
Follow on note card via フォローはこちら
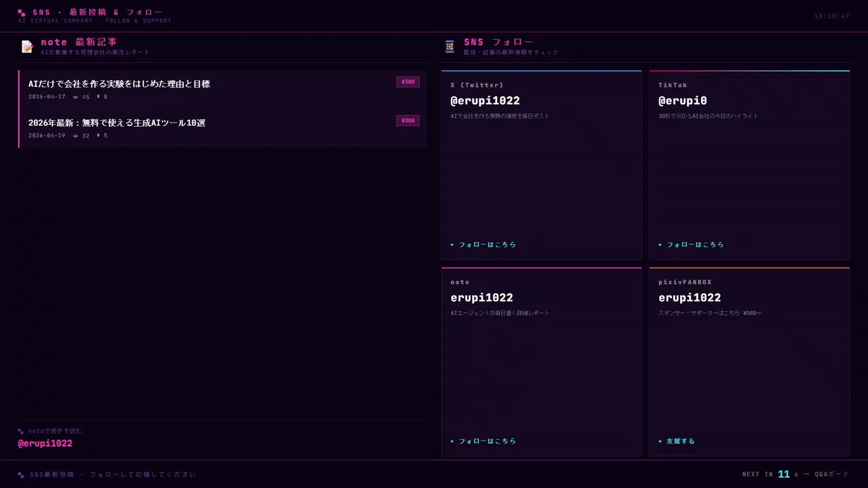[x=484, y=441]
